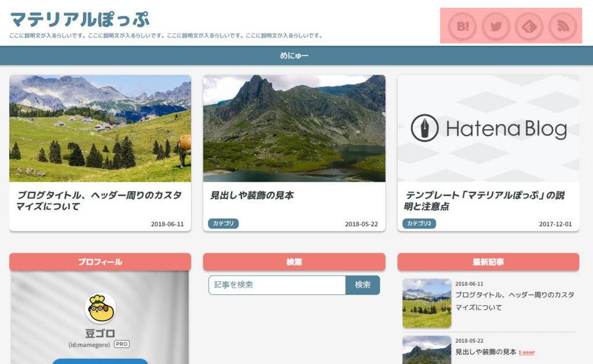
Task: Open recent article 見出しや装飾の見本
Action: [486, 352]
